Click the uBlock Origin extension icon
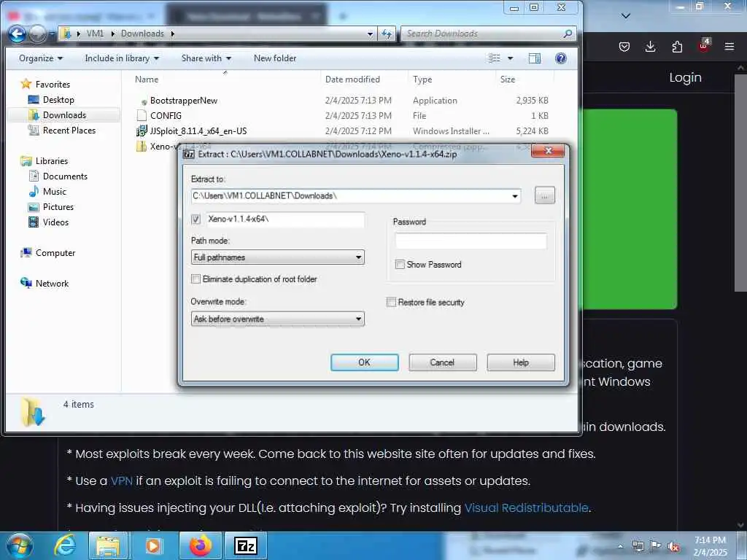 point(704,46)
